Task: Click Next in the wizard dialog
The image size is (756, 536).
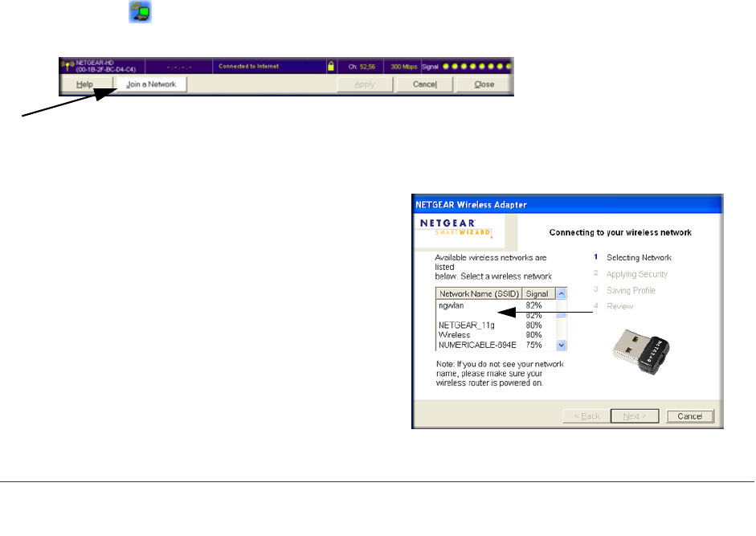Action: point(635,416)
